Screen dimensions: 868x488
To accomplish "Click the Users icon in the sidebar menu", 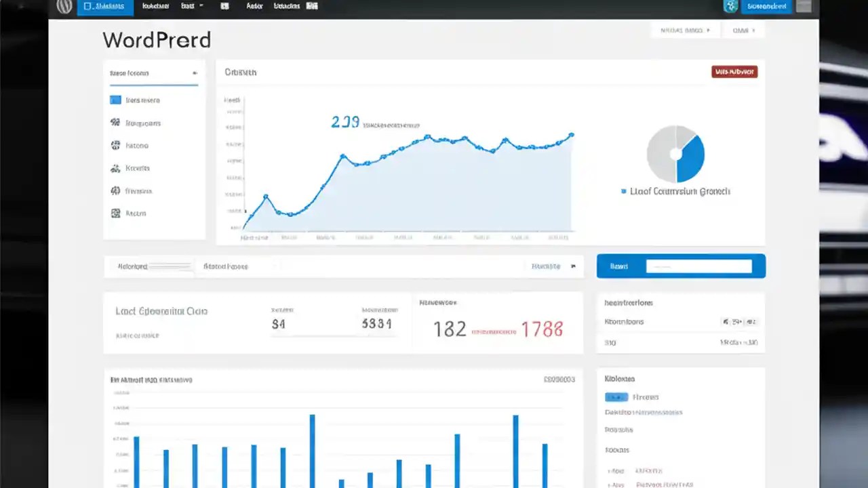I will [117, 145].
